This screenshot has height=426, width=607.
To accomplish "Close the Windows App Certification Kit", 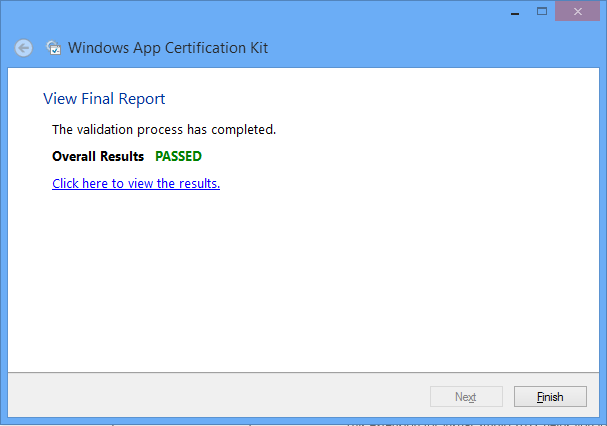I will [577, 12].
